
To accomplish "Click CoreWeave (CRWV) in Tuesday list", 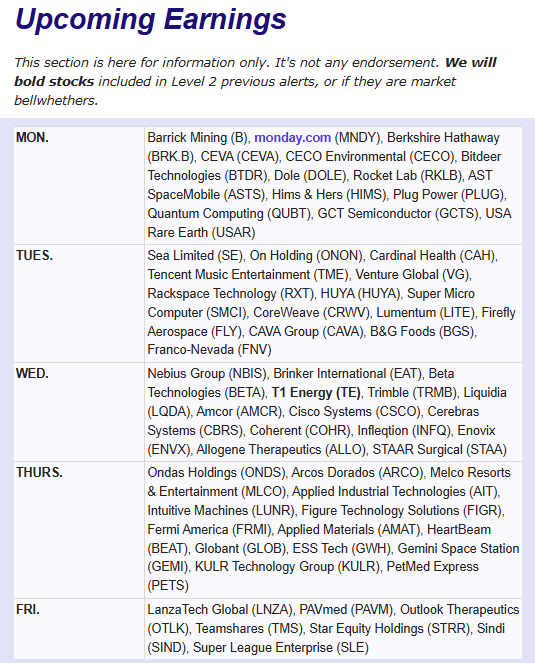I will pyautogui.click(x=312, y=312).
